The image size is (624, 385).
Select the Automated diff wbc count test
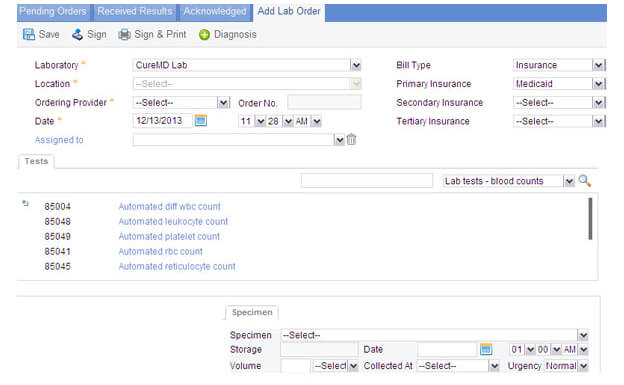(169, 206)
